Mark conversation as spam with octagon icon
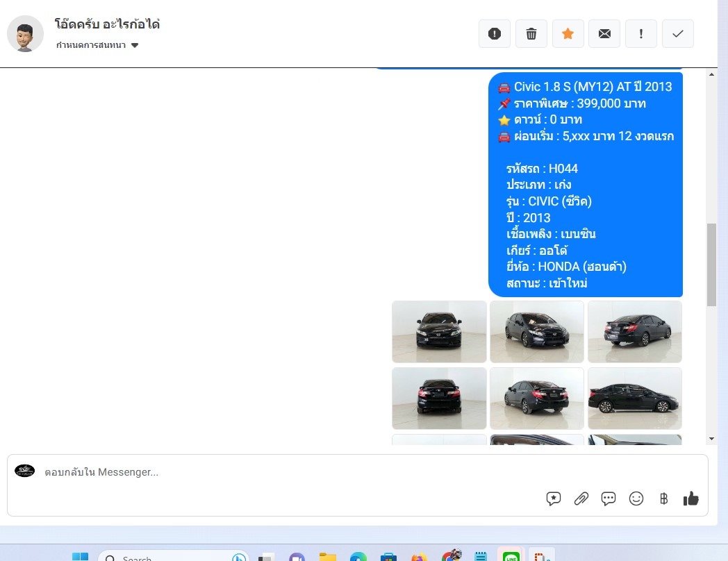This screenshot has height=561, width=728. pyautogui.click(x=495, y=33)
